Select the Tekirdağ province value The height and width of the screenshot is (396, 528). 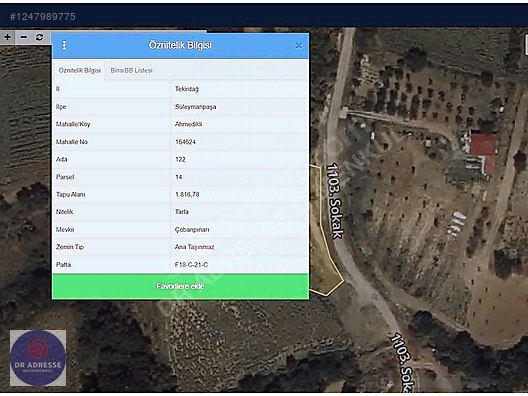(187, 89)
